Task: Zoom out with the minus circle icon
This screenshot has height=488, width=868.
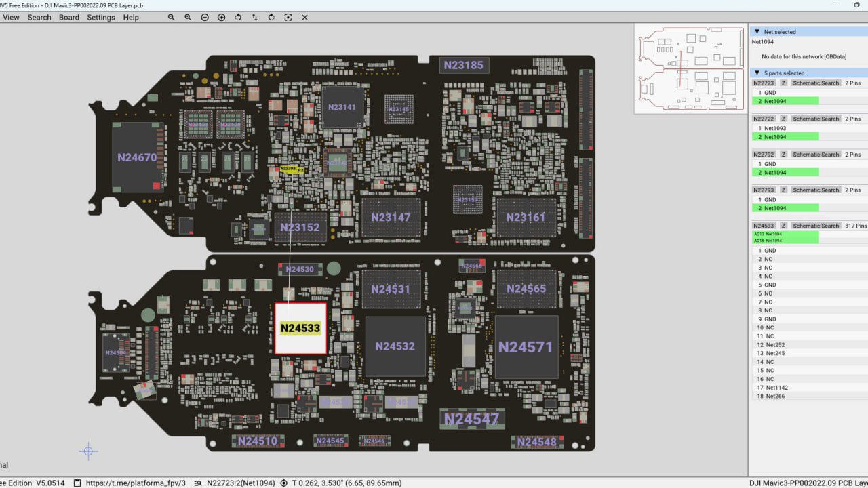Action: pos(205,17)
